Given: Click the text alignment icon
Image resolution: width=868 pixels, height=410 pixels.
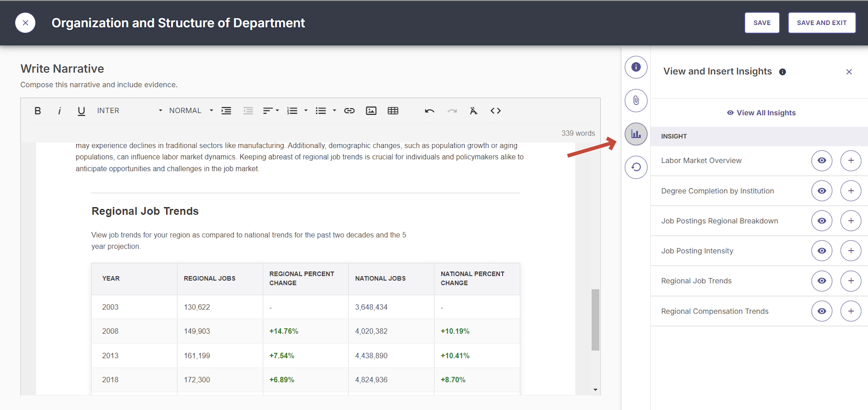Looking at the screenshot, I should point(267,110).
